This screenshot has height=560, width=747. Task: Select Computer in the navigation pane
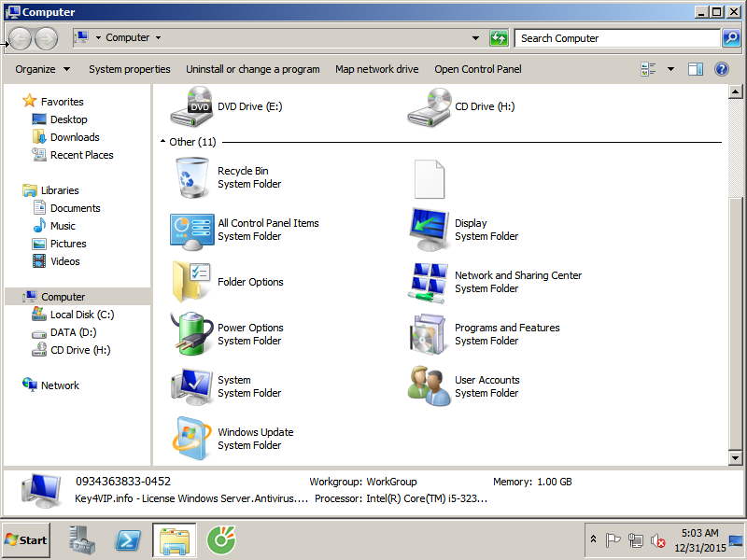click(63, 297)
